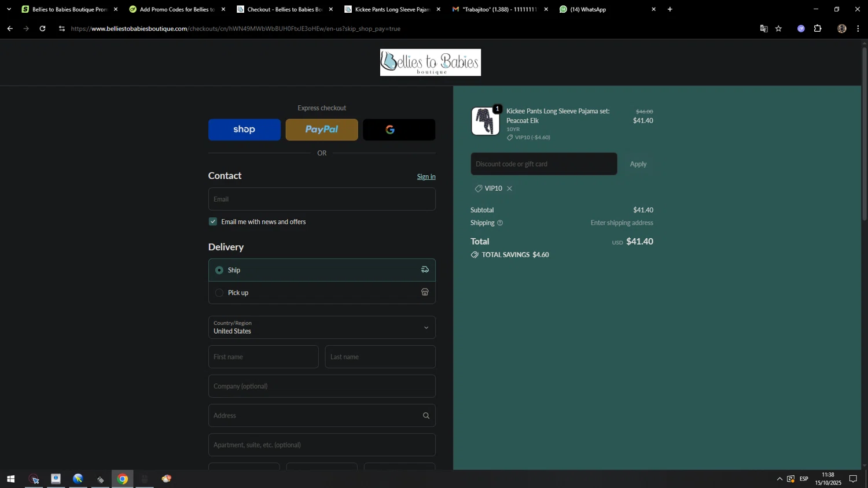Click the Discount code or gift card field

coord(544,164)
